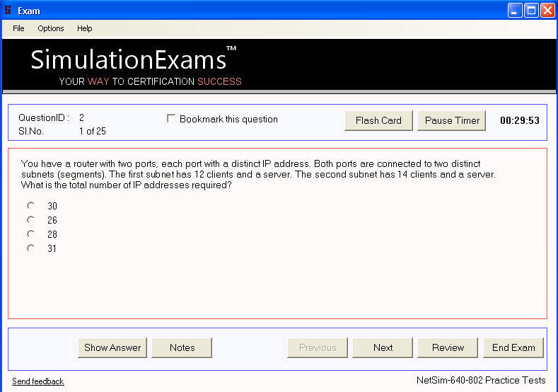Go to the Next question

(383, 347)
